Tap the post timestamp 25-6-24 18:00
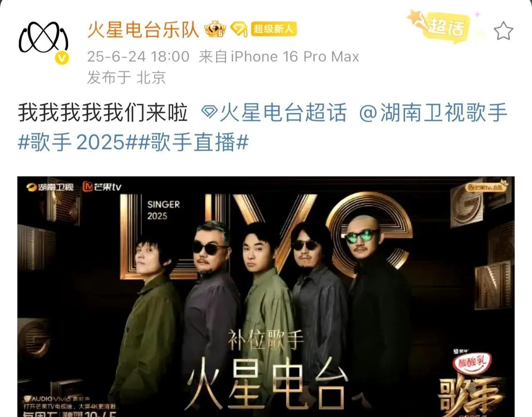532x417 pixels. (x=138, y=56)
